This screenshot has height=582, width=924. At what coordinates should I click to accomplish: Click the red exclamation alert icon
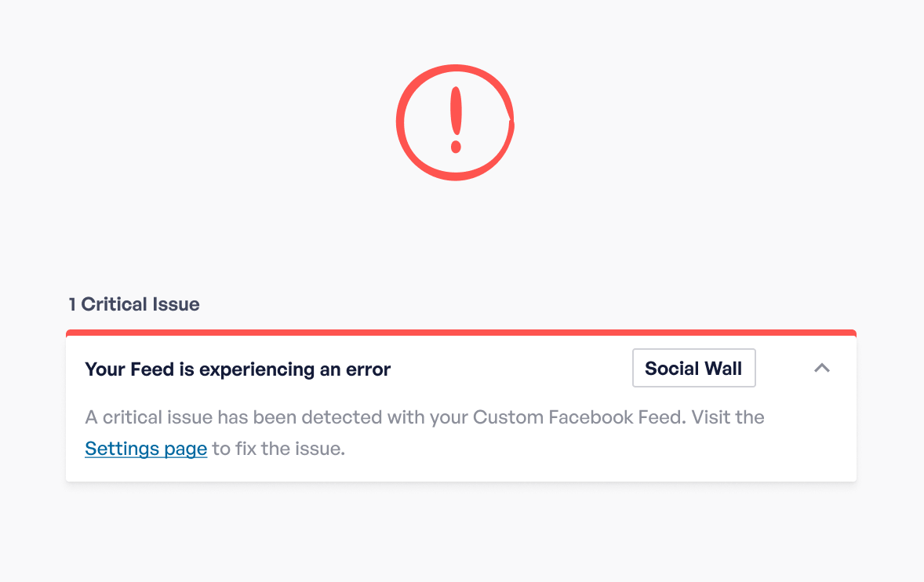coord(455,122)
